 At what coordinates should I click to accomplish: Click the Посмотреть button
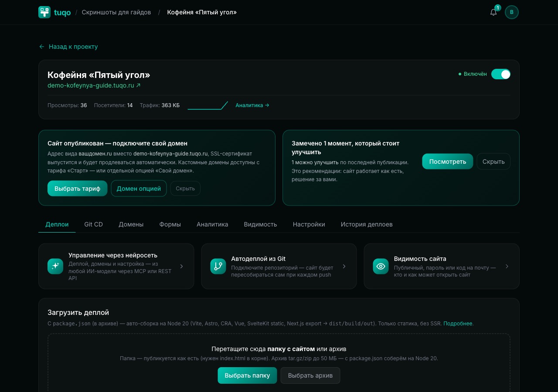[x=448, y=162]
